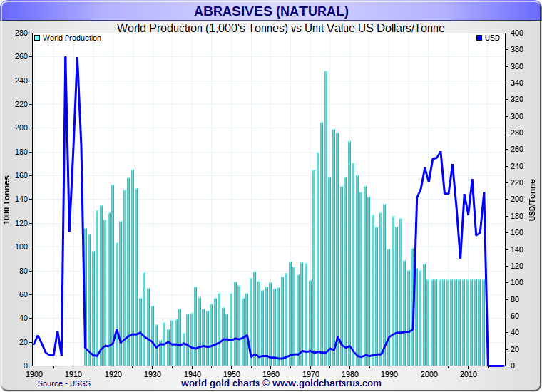Click the 1900 x-axis year label
The image size is (542, 392).
point(34,373)
